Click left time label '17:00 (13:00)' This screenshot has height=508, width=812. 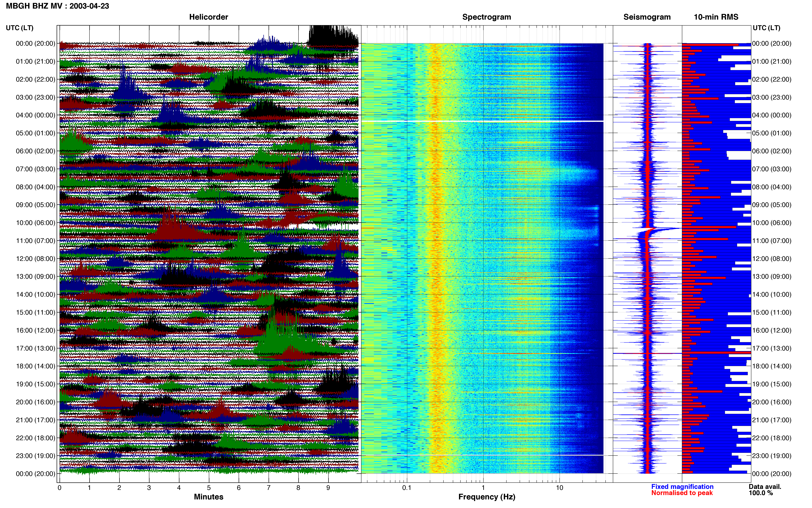(x=35, y=348)
